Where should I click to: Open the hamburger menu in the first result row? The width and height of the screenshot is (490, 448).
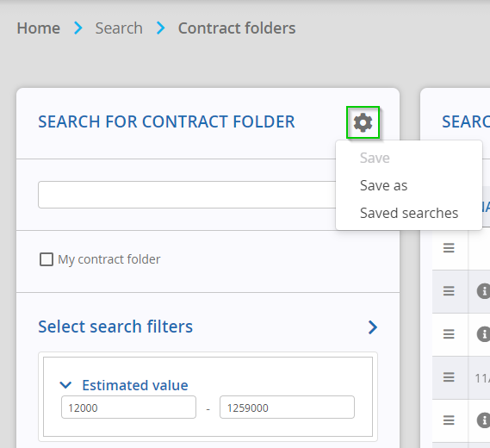[x=449, y=248]
